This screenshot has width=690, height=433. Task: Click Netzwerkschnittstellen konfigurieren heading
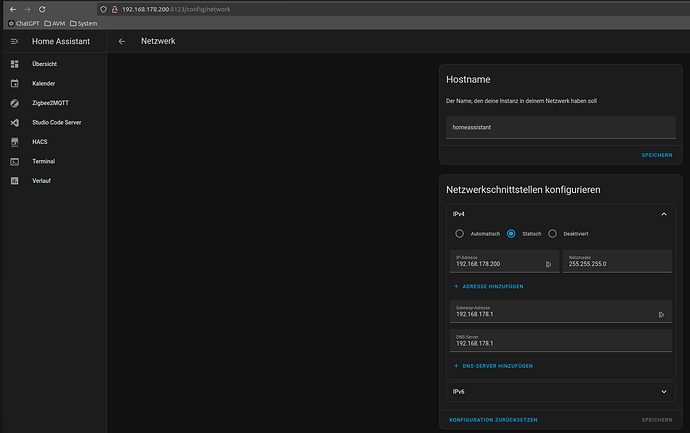pyautogui.click(x=523, y=190)
